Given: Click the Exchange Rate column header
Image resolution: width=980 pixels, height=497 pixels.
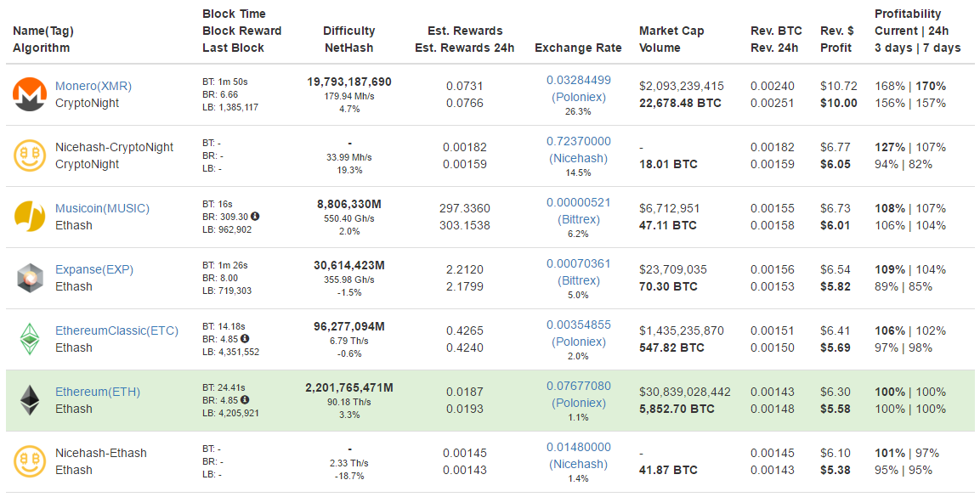Looking at the screenshot, I should click(x=578, y=48).
